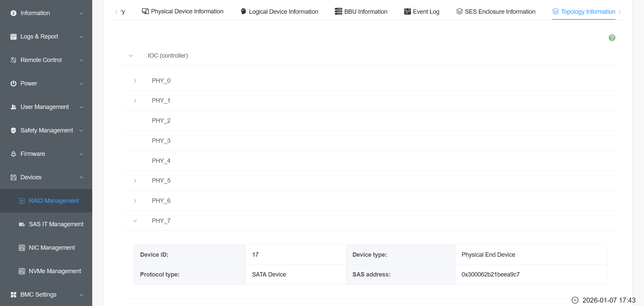Open SAS IT Management page

(x=56, y=224)
